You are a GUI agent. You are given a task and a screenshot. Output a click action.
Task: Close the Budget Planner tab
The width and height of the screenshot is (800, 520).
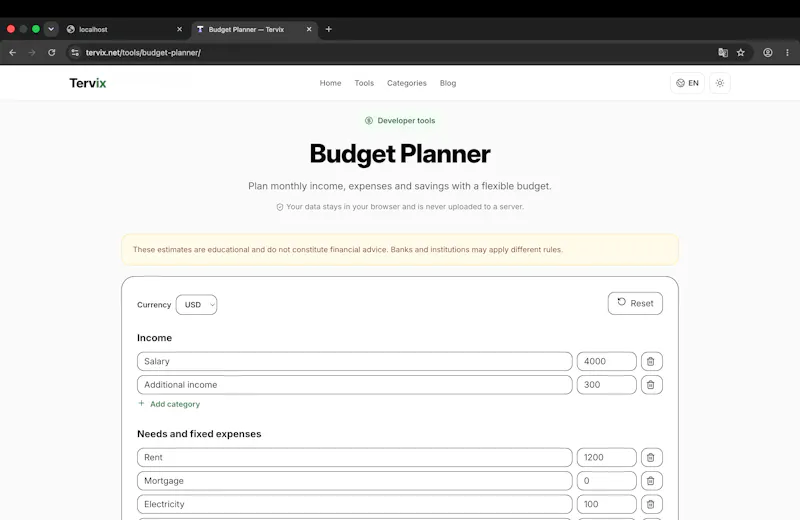click(x=309, y=29)
